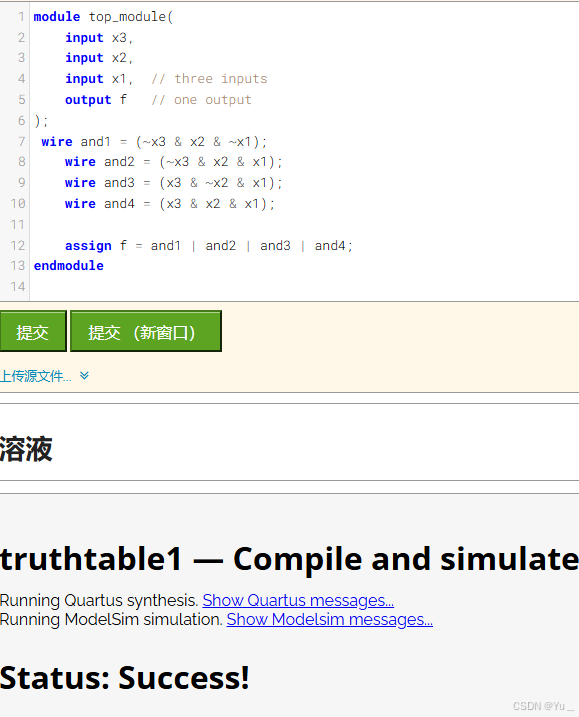Click the 'wire and2' declaration line
The image size is (579, 717).
click(174, 161)
